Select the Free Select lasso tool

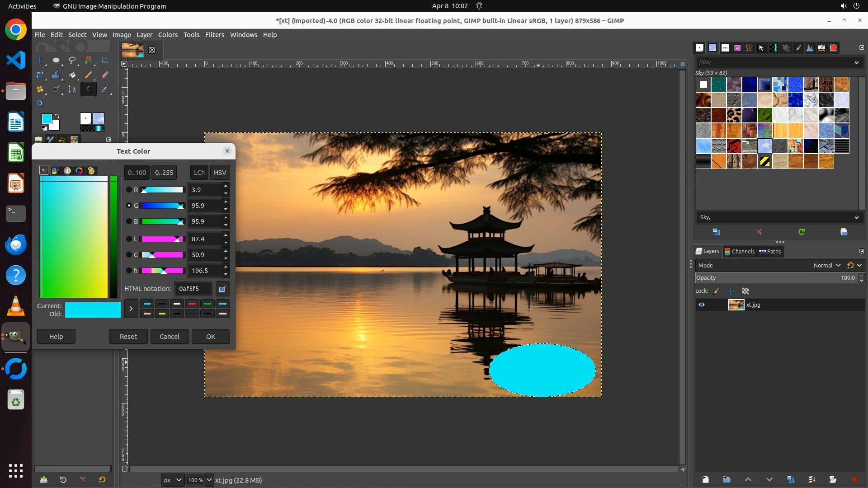pyautogui.click(x=72, y=60)
